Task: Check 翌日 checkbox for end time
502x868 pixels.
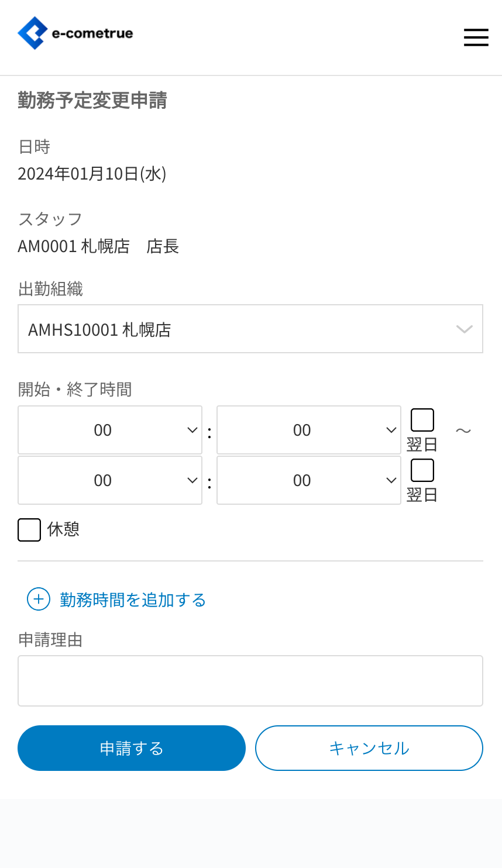Action: [422, 470]
